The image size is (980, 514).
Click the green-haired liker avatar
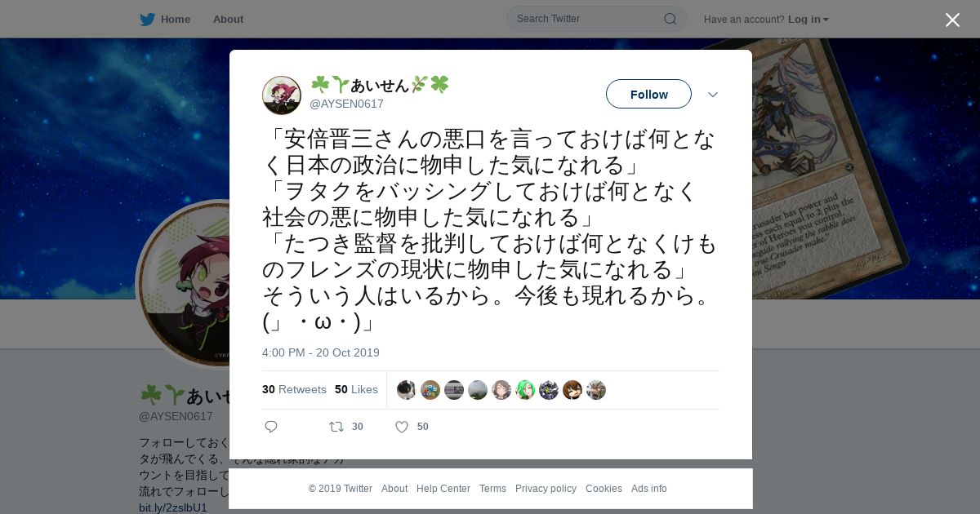[x=525, y=390]
